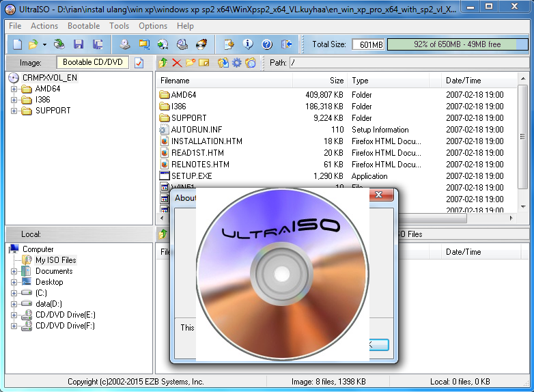Expand the I386 tree node

point(14,100)
